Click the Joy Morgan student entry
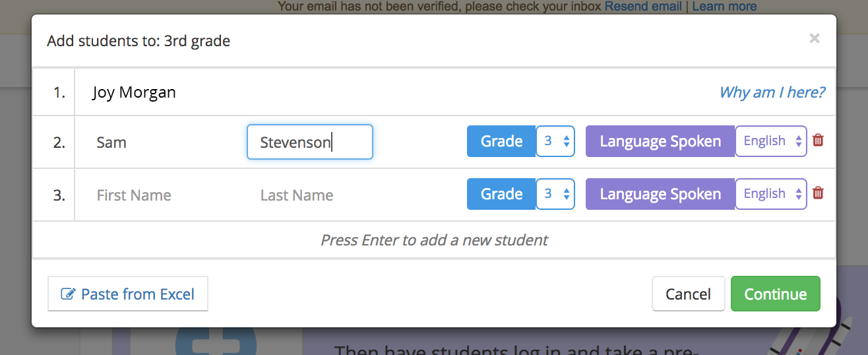Image resolution: width=868 pixels, height=355 pixels. pyautogui.click(x=134, y=92)
